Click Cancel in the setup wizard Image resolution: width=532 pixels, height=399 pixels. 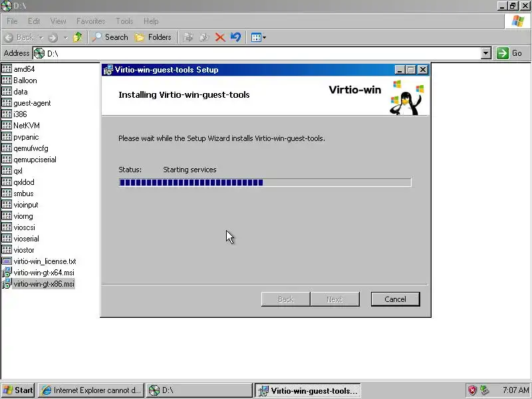click(395, 299)
